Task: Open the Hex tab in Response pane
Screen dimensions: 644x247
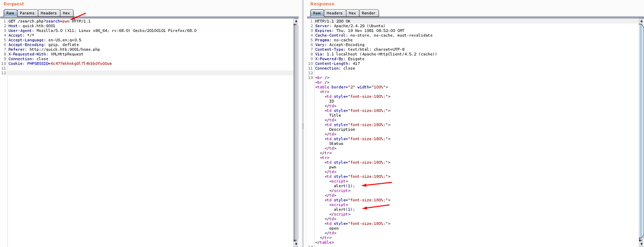Action: 352,13
